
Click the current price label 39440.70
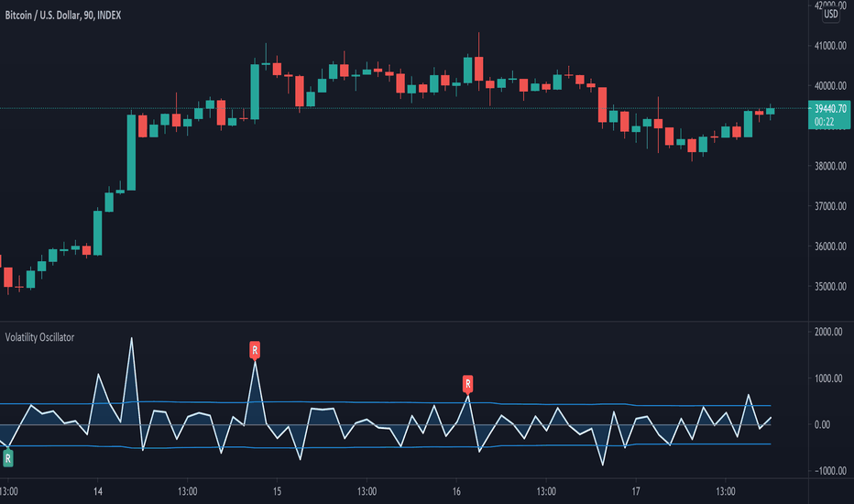pyautogui.click(x=830, y=109)
